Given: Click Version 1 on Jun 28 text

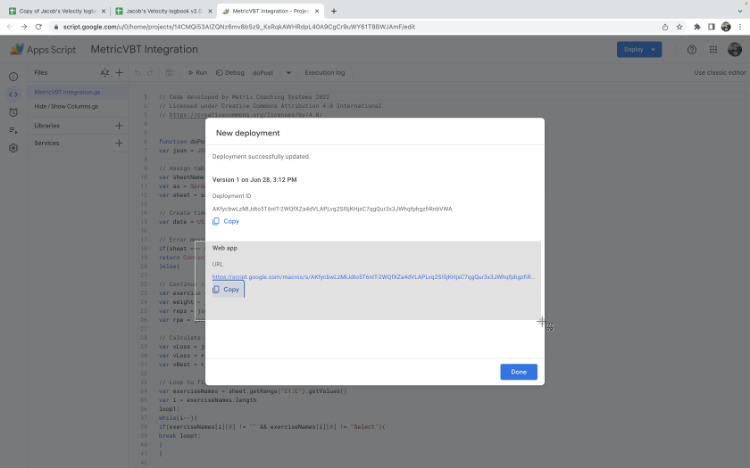Looking at the screenshot, I should tap(254, 179).
